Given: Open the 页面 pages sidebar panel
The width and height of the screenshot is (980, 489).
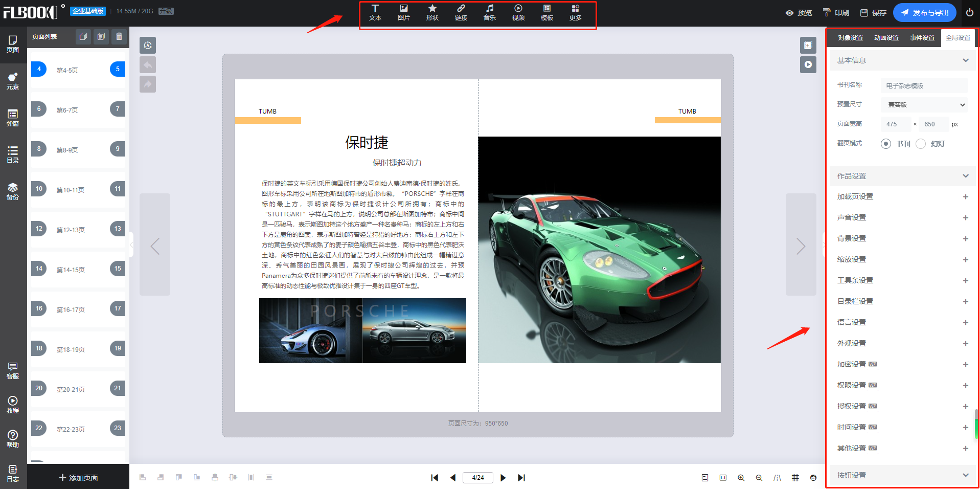Looking at the screenshot, I should pos(13,45).
